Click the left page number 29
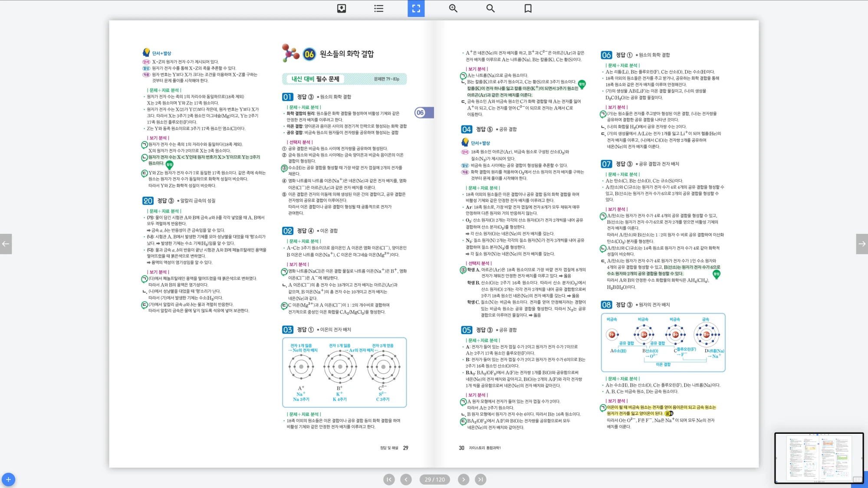868x488 pixels. [x=405, y=448]
